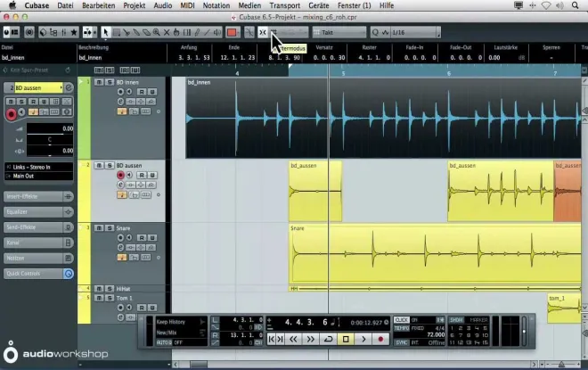Click the Record button in transport
This screenshot has width=588, height=370.
[x=380, y=339]
